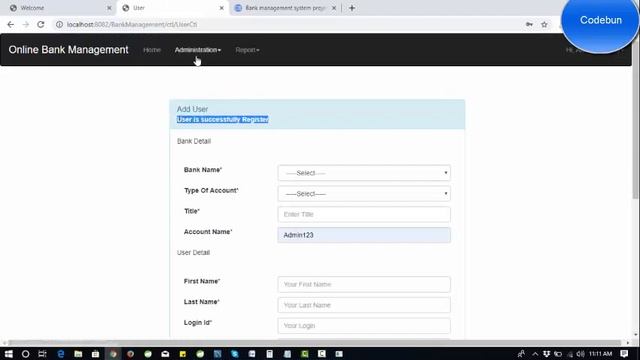Open Microsoft Store from the taskbar
This screenshot has width=640, height=360.
tap(95, 354)
